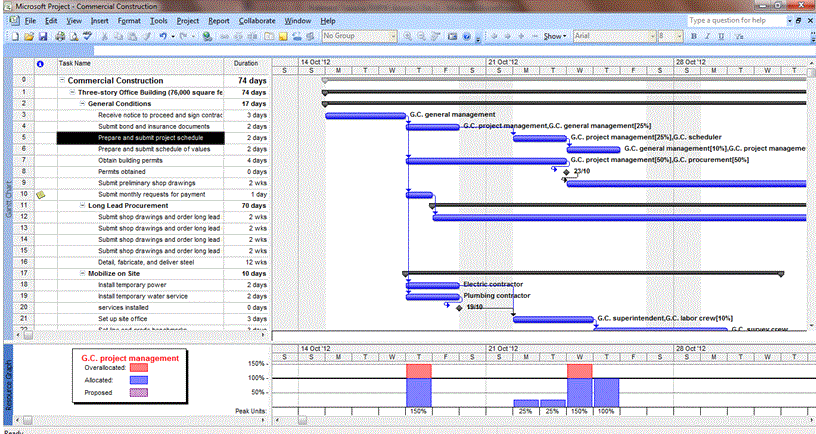Open Microsoft Project Help
The image size is (816, 434).
466,36
